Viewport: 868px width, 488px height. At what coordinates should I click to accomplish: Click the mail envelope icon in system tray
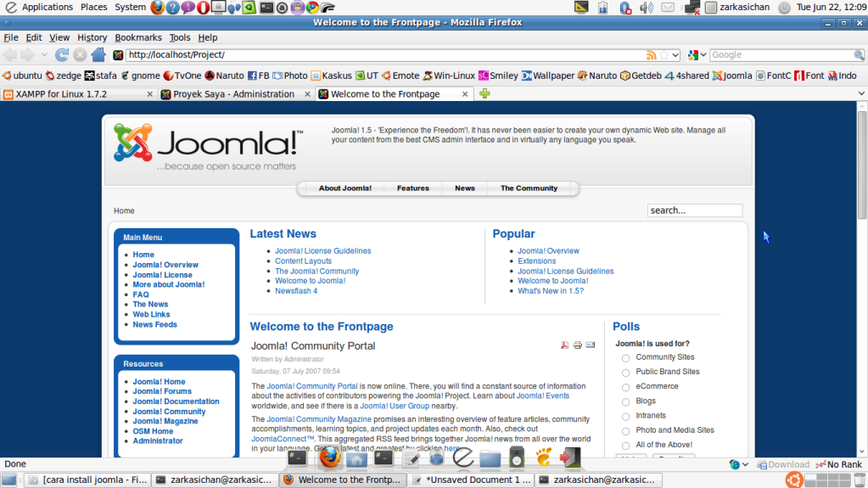pos(668,7)
